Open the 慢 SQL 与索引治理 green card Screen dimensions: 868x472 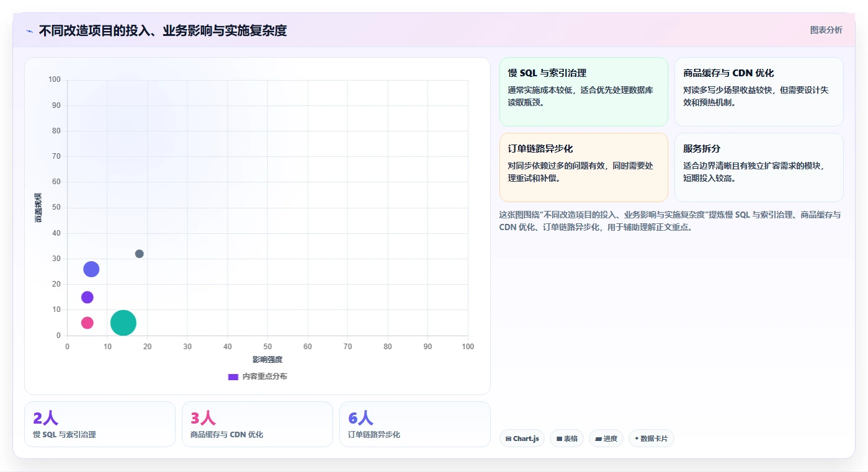(584, 92)
